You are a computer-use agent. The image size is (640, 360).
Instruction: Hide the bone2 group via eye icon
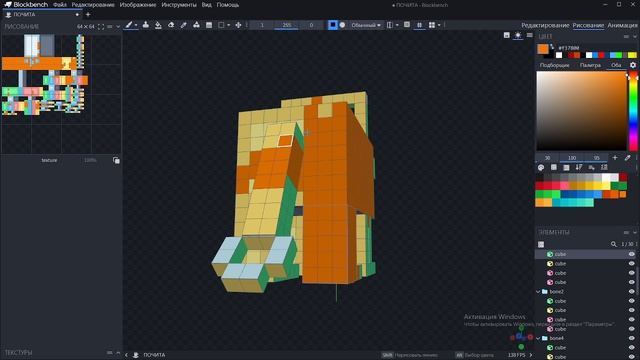[631, 292]
